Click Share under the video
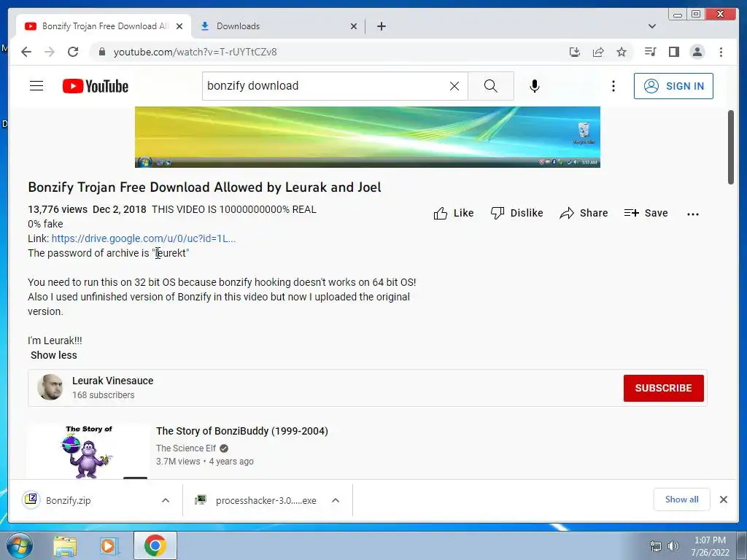Screen dimensions: 747x560 pyautogui.click(x=584, y=213)
